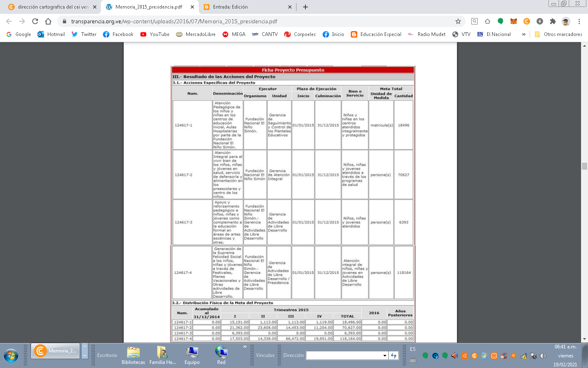This screenshot has width=588, height=368.
Task: Open the Bibliotecas taskbar shortcut
Action: (134, 355)
